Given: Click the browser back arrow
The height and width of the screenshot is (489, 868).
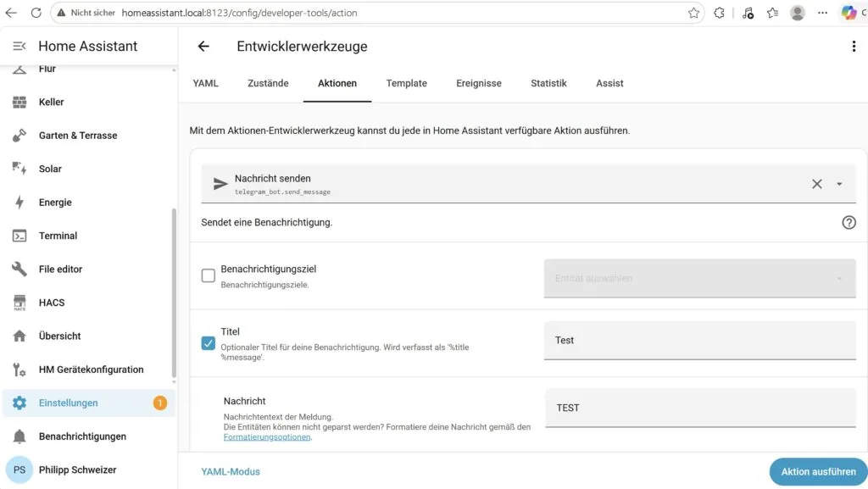Looking at the screenshot, I should (x=11, y=13).
